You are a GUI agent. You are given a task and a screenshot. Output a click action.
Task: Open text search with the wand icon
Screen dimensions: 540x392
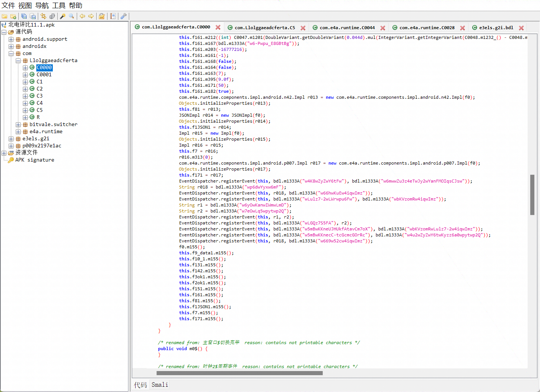point(63,16)
